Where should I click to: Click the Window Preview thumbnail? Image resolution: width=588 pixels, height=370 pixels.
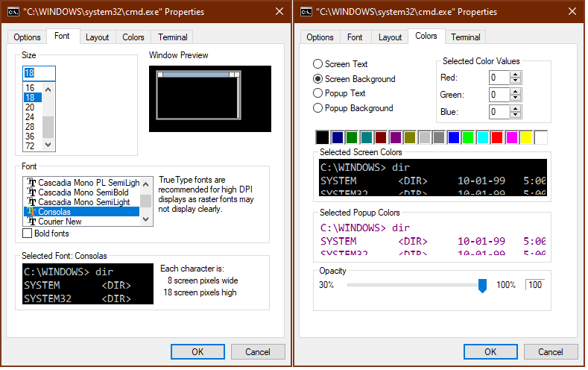pos(210,99)
